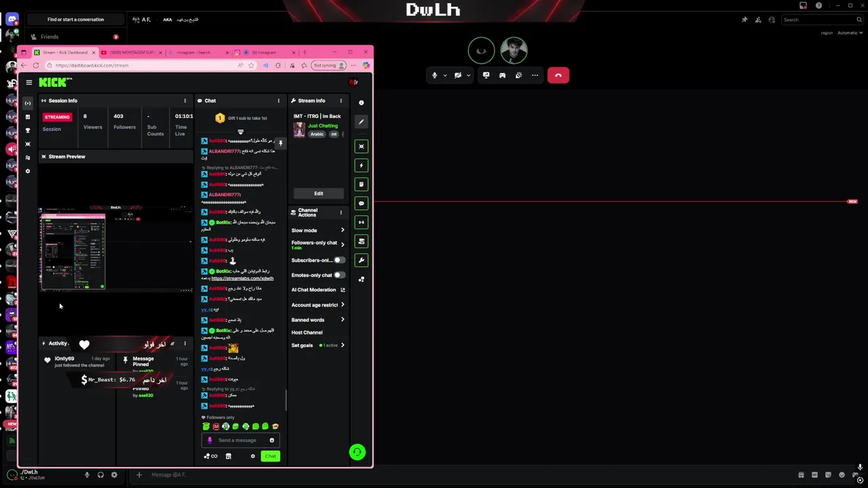Expand Slow mode options
868x488 pixels.
tap(342, 230)
